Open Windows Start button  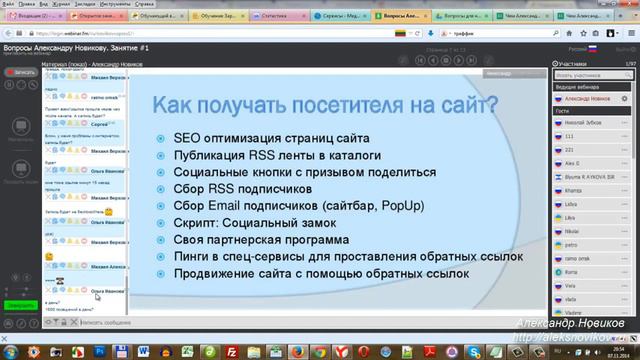tap(11, 351)
